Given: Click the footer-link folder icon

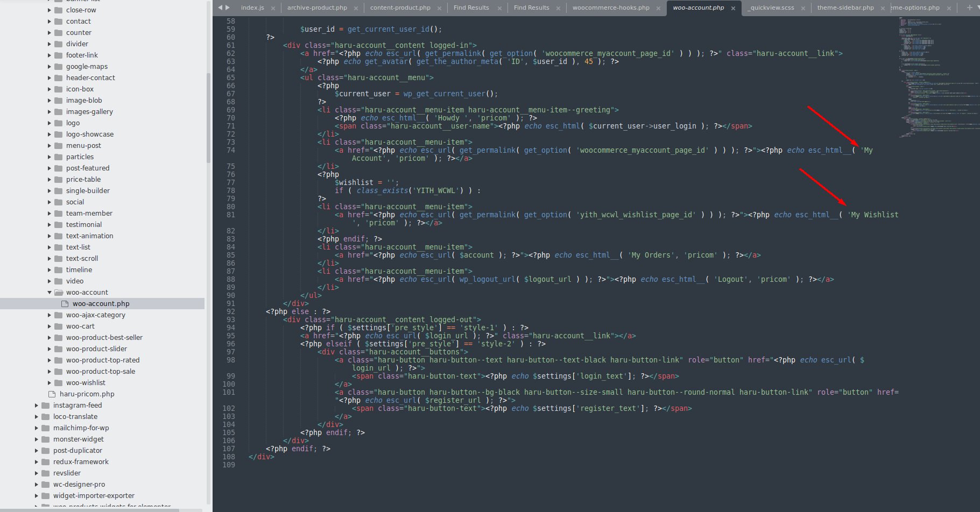Looking at the screenshot, I should pos(59,55).
